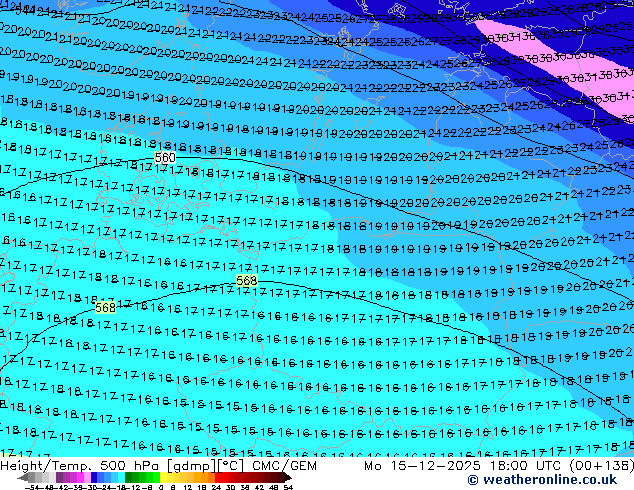Select the dark navy blue legend swatch at -30
The width and height of the screenshot is (634, 490).
[x=94, y=477]
